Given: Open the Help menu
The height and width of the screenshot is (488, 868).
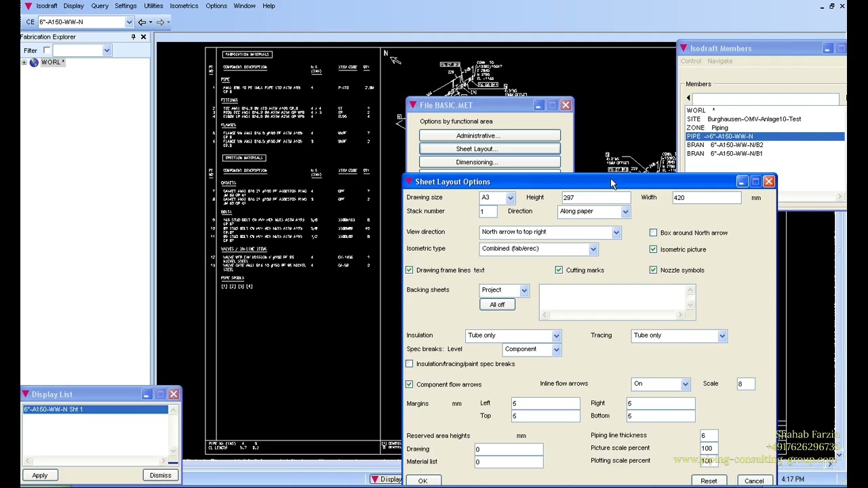Looking at the screenshot, I should point(269,6).
